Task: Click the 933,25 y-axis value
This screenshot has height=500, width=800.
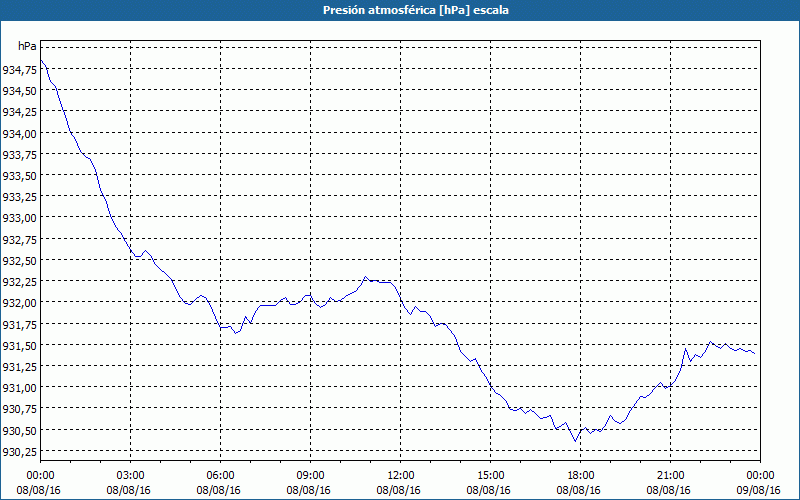Action: pyautogui.click(x=20, y=197)
